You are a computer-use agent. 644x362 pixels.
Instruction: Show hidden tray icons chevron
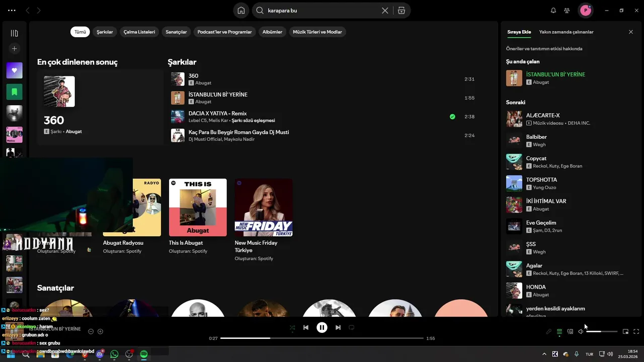coord(544,354)
